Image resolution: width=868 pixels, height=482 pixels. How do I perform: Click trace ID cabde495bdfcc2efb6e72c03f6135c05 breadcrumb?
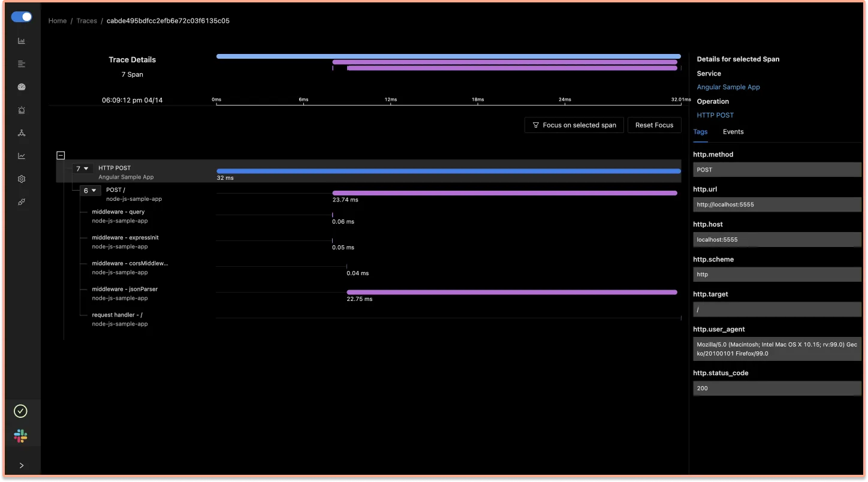(x=168, y=20)
